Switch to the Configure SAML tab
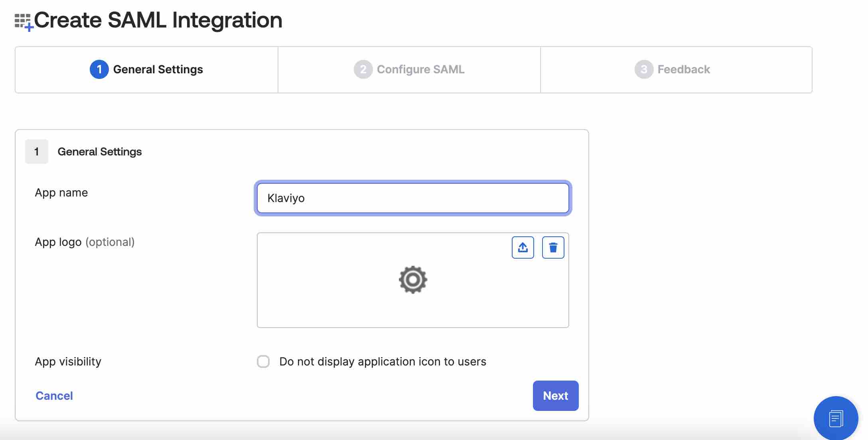 tap(409, 70)
